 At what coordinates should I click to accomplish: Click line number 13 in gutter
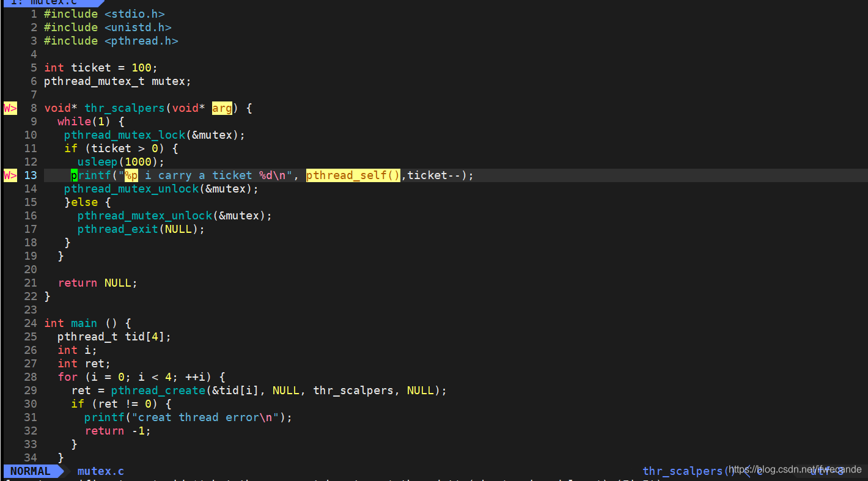click(31, 175)
